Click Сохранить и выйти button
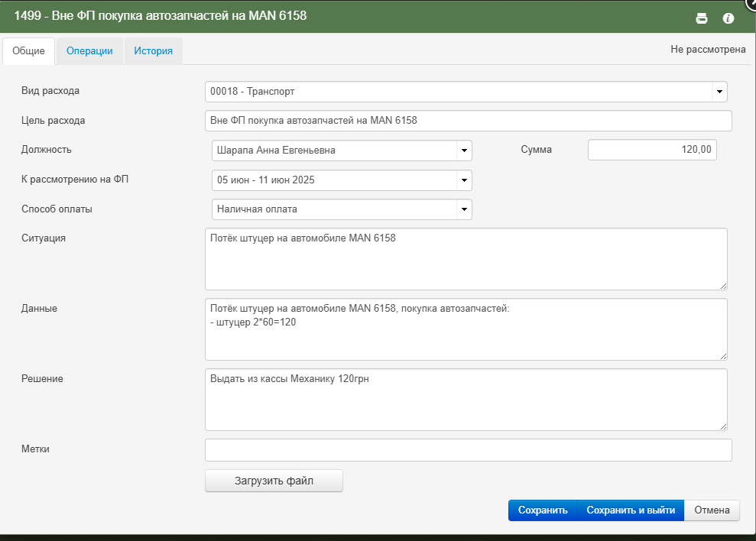The image size is (756, 541). click(x=631, y=510)
